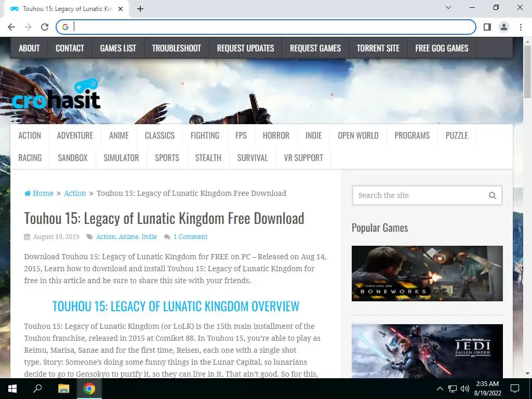Open FREE GOG GAMES page
This screenshot has width=532, height=399.
pyautogui.click(x=442, y=48)
